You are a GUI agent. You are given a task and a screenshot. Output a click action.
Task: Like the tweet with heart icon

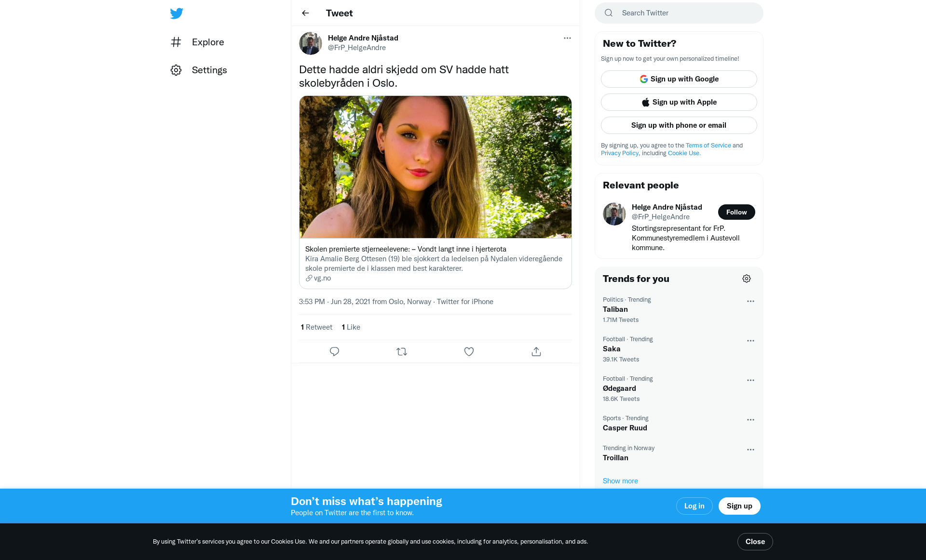click(469, 351)
